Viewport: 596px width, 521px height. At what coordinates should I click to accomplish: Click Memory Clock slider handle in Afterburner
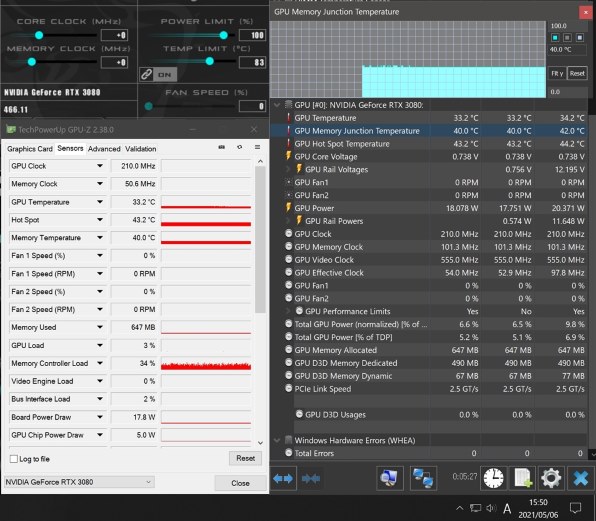32,62
